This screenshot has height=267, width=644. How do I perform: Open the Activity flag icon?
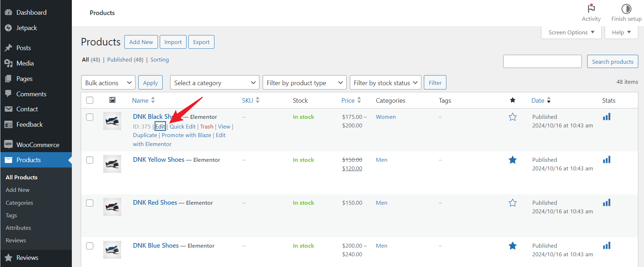(591, 9)
